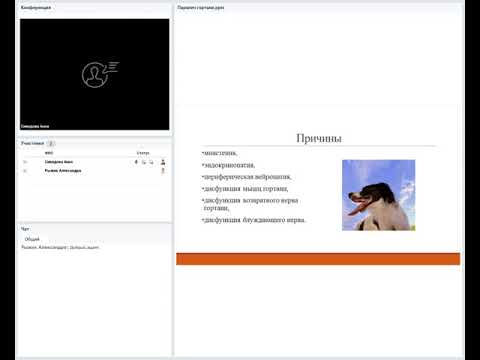Select the Чат panel header
This screenshot has width=480, height=360.
25,229
